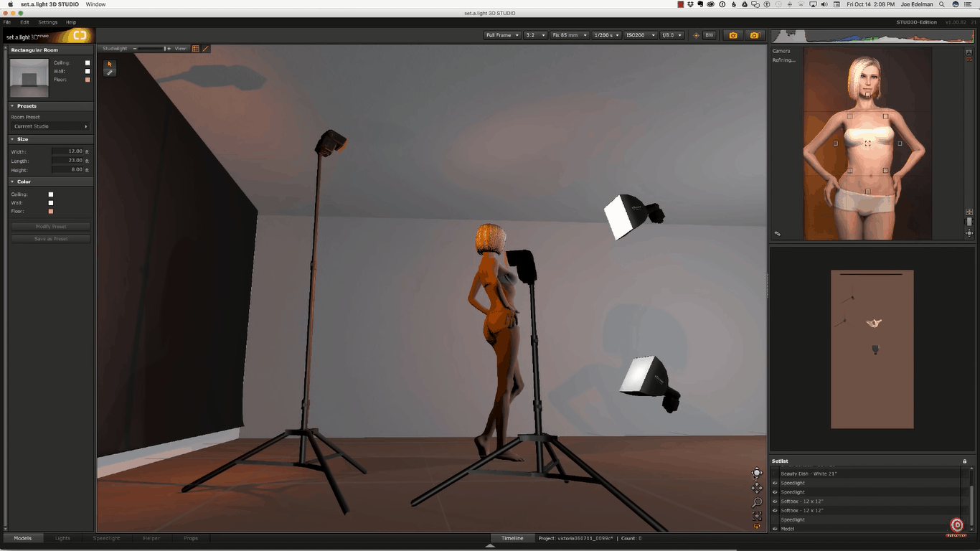Collapse the Presets section
This screenshot has height=551, width=980.
[x=12, y=106]
